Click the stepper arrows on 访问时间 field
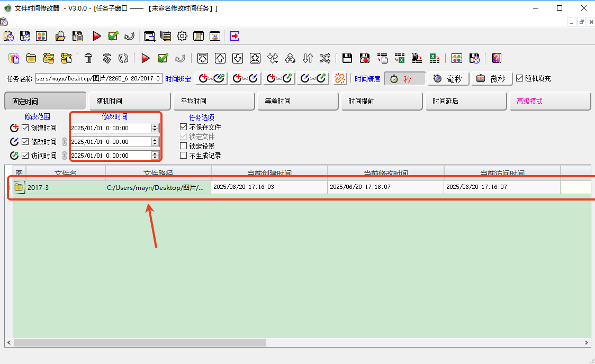This screenshot has height=364, width=595. tap(155, 156)
